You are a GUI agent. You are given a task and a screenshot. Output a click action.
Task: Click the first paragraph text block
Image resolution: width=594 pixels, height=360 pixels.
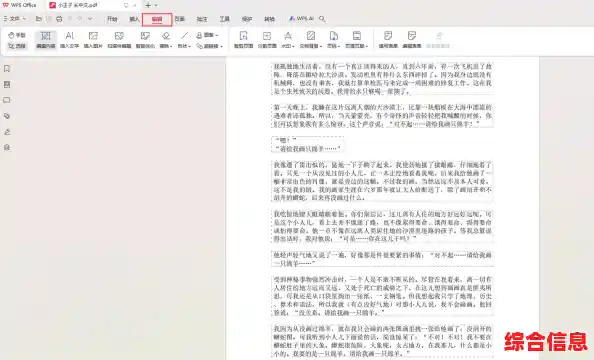383,78
